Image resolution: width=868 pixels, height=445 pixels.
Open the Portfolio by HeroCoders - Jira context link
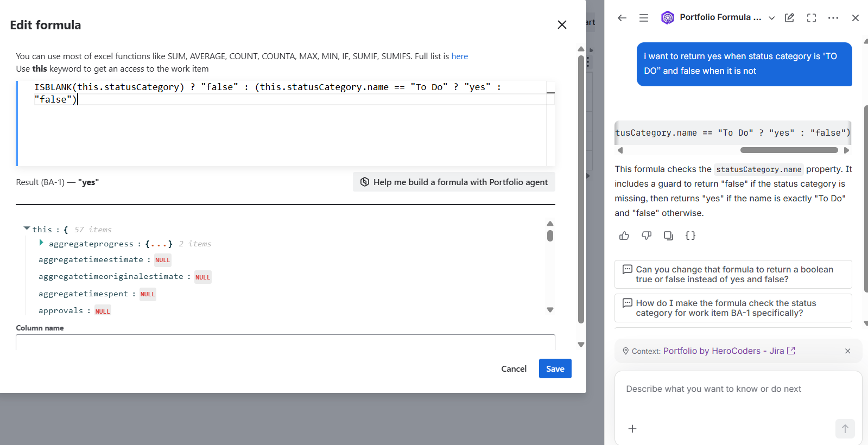pyautogui.click(x=729, y=351)
